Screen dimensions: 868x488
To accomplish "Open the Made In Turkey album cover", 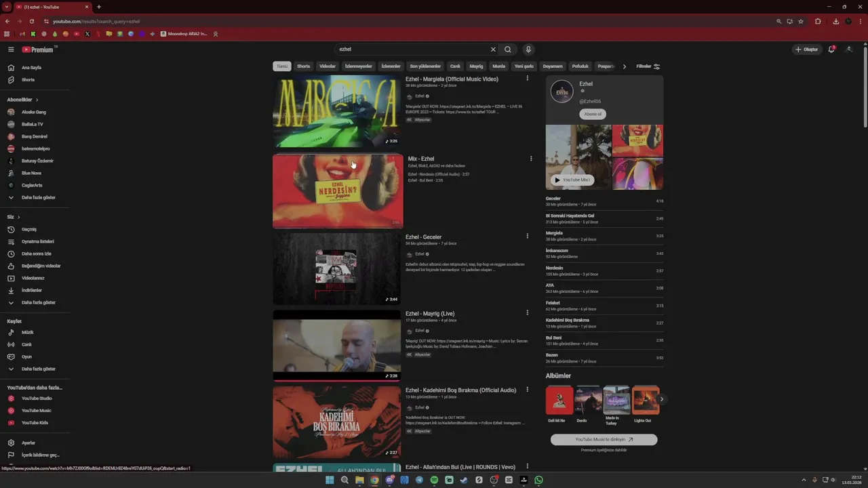I will point(616,400).
